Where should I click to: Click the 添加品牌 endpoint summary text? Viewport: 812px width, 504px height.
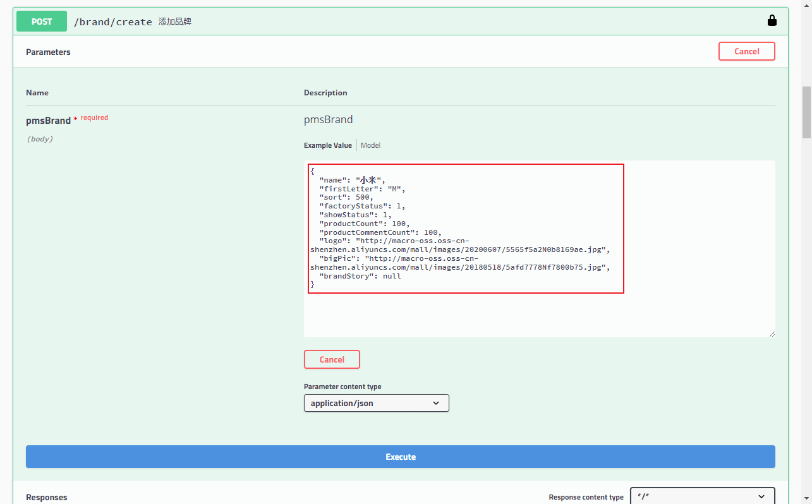pyautogui.click(x=175, y=21)
